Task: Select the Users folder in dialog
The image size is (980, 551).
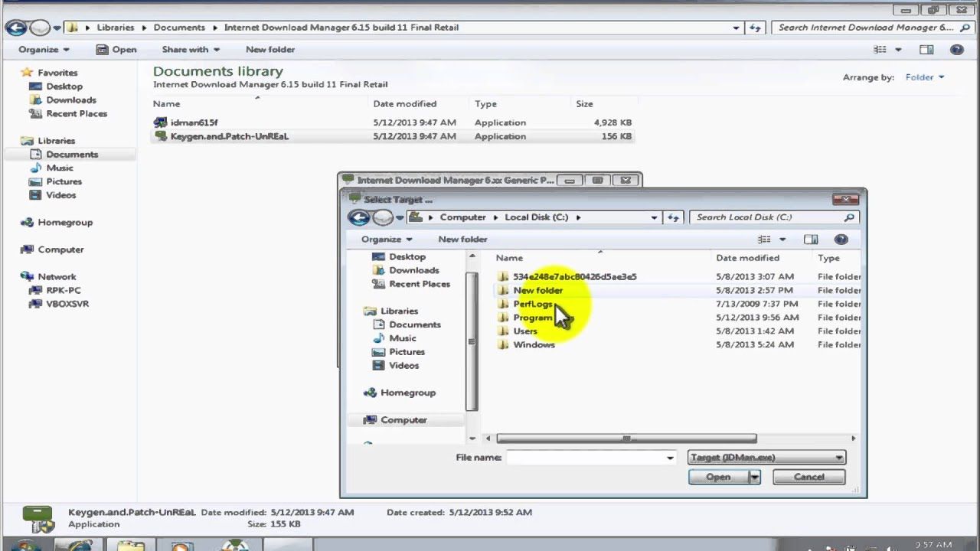Action: coord(525,331)
